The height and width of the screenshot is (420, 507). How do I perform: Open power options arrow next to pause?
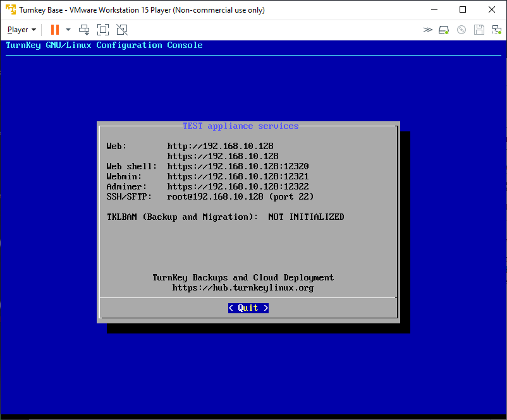(68, 30)
